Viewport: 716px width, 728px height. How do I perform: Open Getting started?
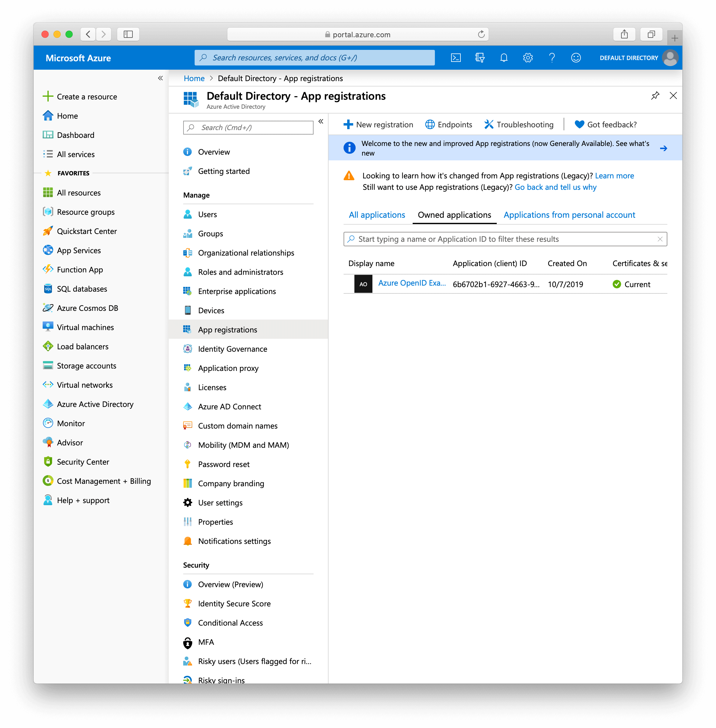(x=216, y=171)
